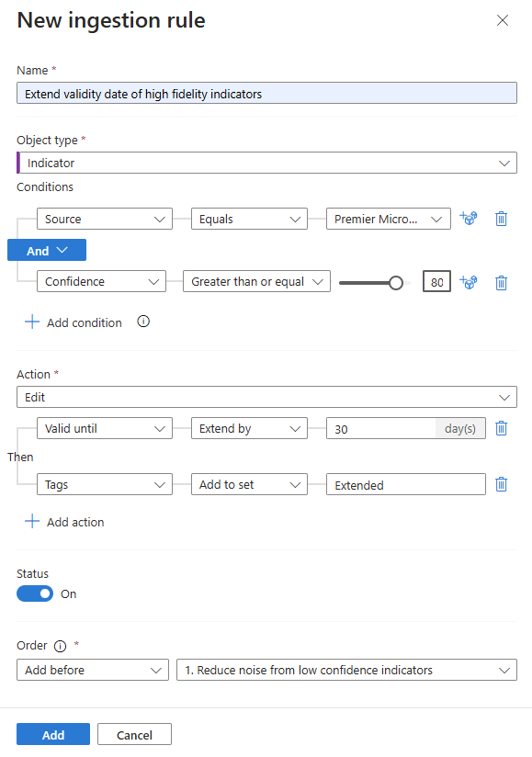Add another action
The image size is (532, 757).
tap(64, 521)
